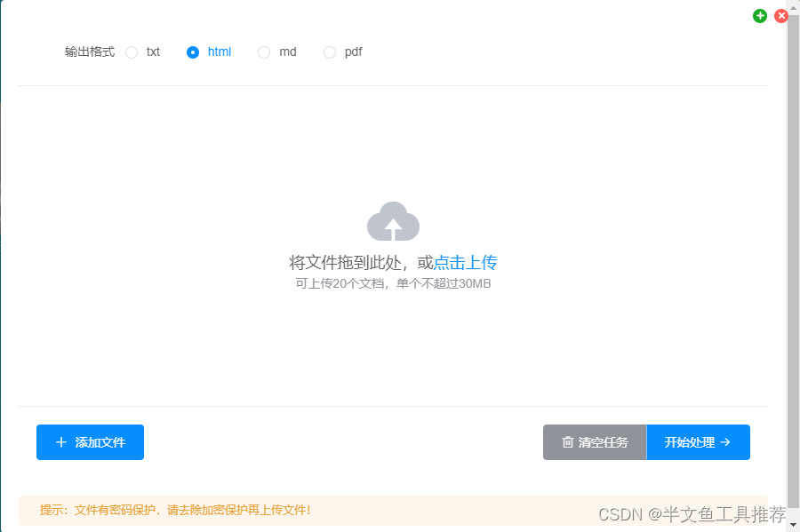Select the txt output format radio button
The width and height of the screenshot is (800, 532).
[x=132, y=52]
